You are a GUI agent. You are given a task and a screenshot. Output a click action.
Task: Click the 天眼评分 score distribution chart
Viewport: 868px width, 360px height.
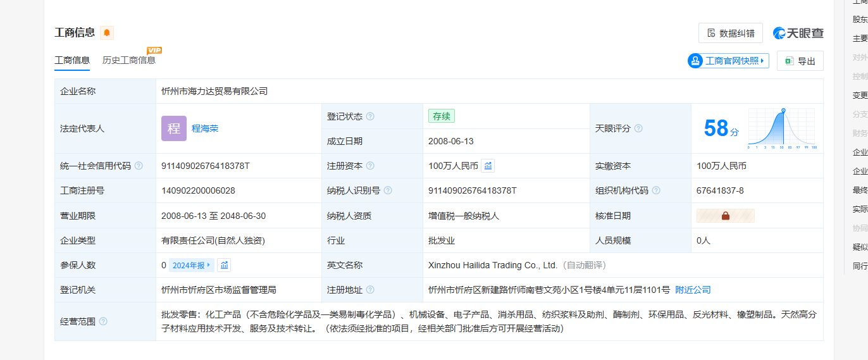click(x=782, y=128)
